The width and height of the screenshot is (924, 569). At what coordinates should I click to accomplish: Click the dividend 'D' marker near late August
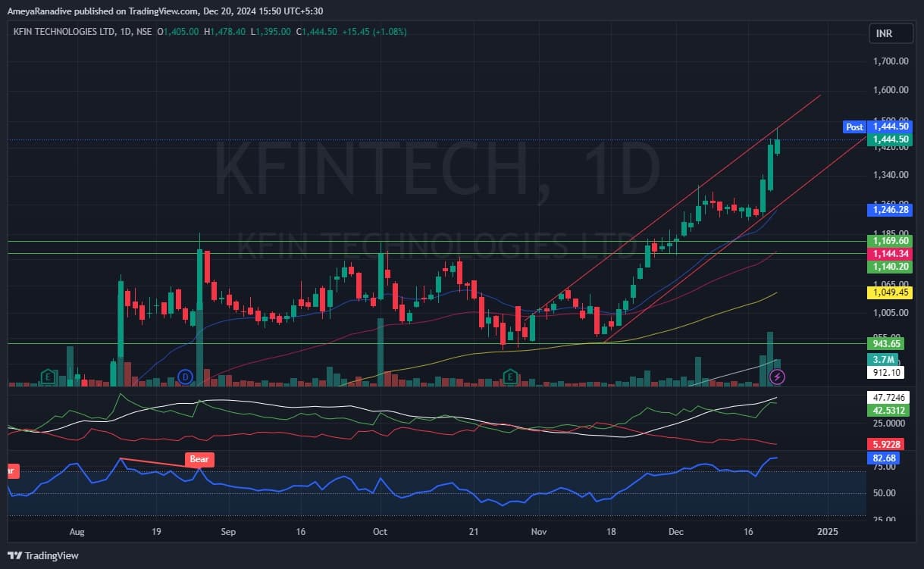(x=184, y=377)
